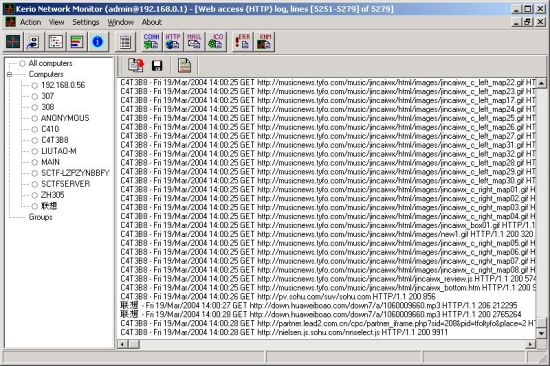
Task: Open the Action menu
Action: pos(30,22)
